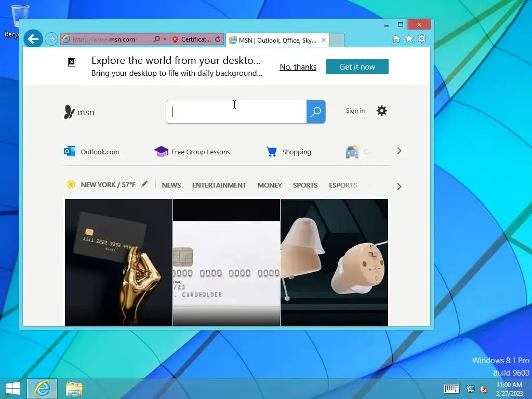Click Internet Explorer taskbar icon
Viewport: 532px width, 399px height.
[42, 389]
